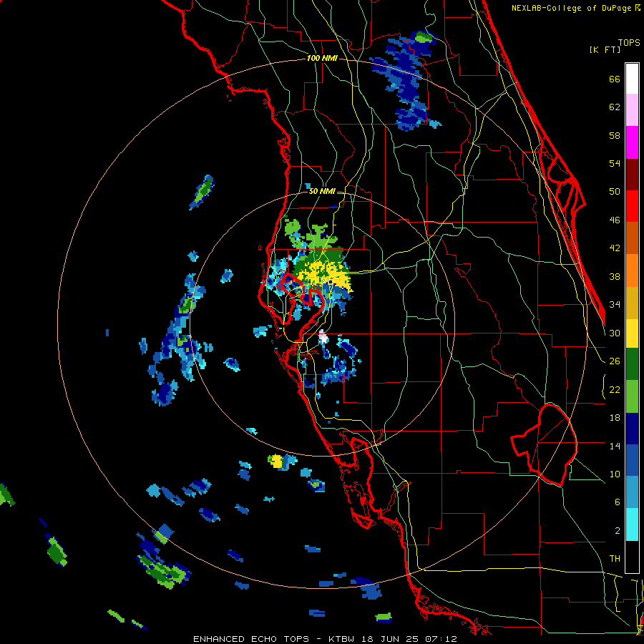Click the TOPS legend title
Screen dimensions: 644x644
click(x=629, y=42)
